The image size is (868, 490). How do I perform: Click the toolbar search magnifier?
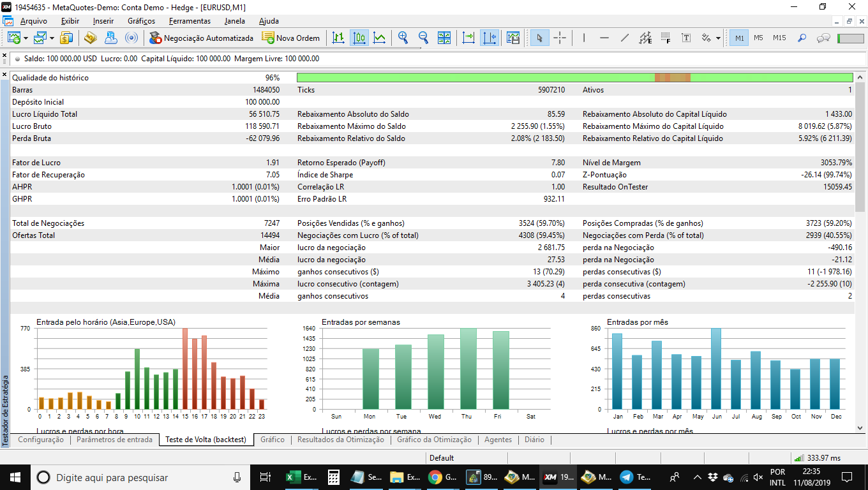tap(802, 38)
